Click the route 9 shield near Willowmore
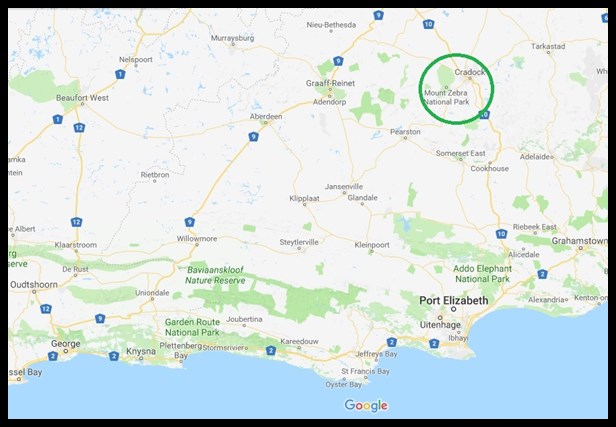Viewport: 616px width, 427px height. pyautogui.click(x=190, y=222)
